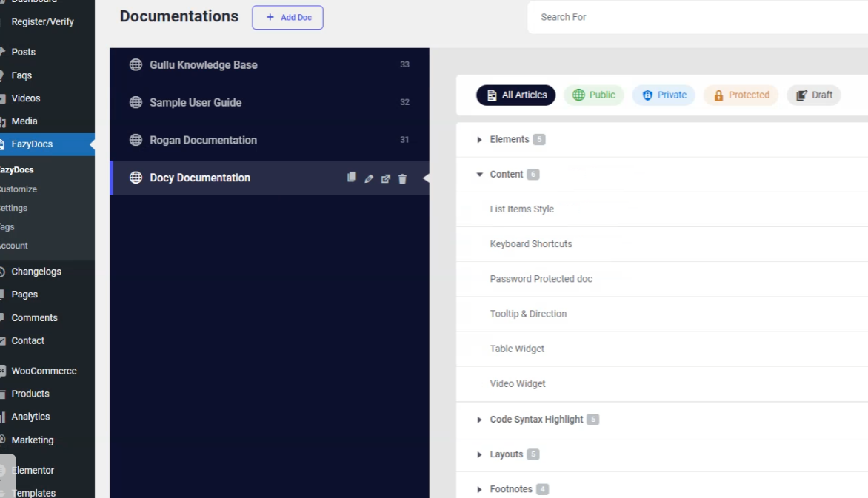Filter articles by Draft
The height and width of the screenshot is (498, 868).
click(814, 95)
